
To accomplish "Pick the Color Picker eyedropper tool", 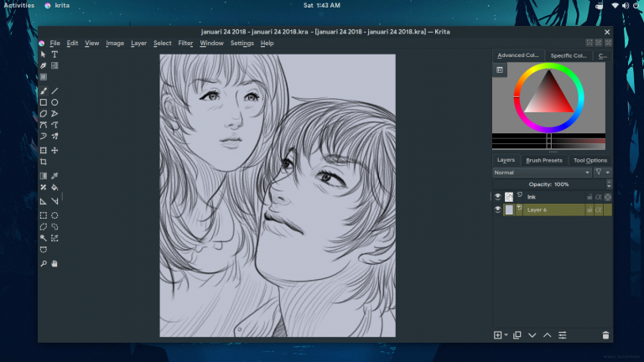I will pyautogui.click(x=55, y=176).
